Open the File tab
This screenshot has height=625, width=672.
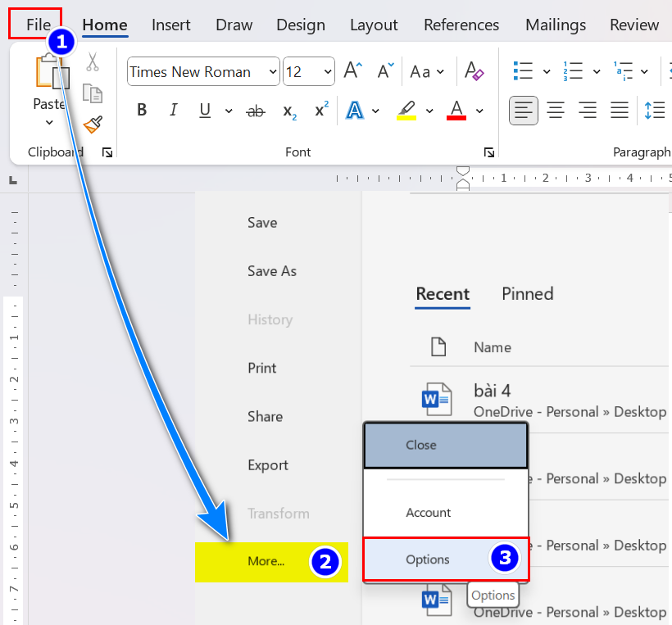(38, 25)
